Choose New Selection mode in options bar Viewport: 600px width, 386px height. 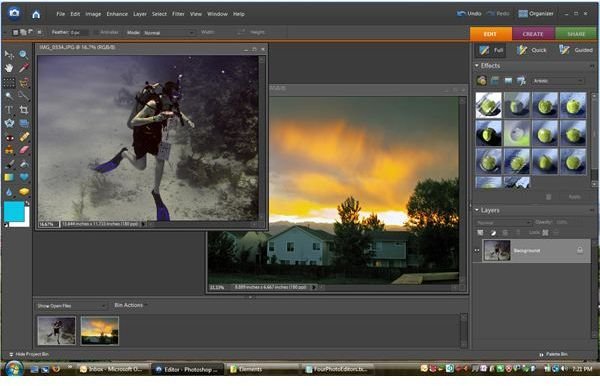16,33
